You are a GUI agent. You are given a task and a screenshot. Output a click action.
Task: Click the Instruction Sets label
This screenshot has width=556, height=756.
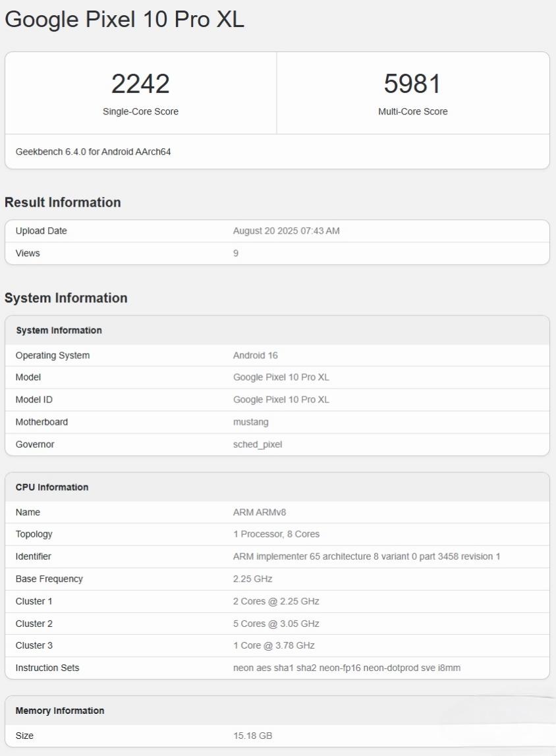[47, 668]
